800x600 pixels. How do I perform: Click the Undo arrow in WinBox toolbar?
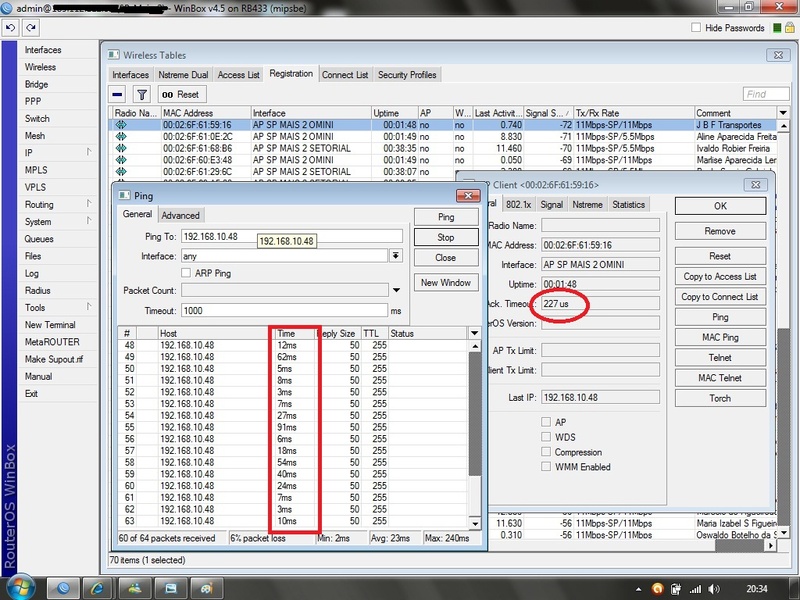click(x=10, y=28)
